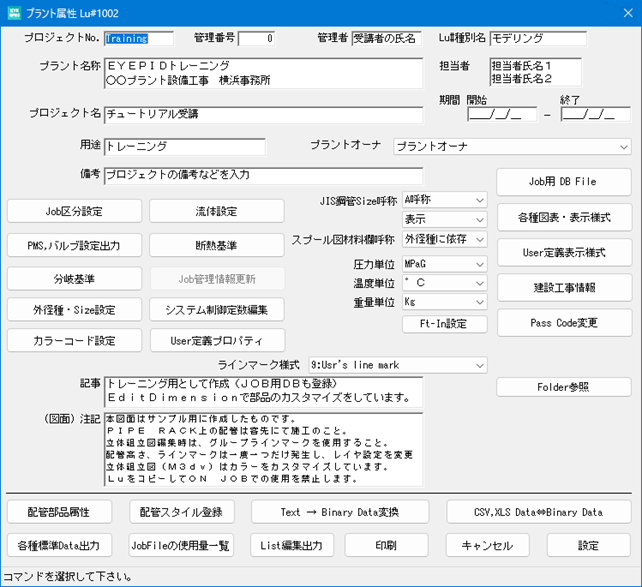Open the 重量単位 Kg dropdown
This screenshot has width=642, height=587.
point(445,302)
